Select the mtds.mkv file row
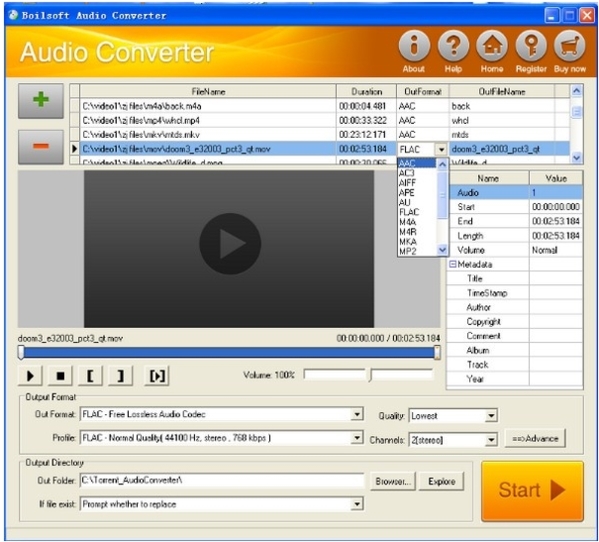Image resolution: width=599 pixels, height=542 pixels. pyautogui.click(x=319, y=134)
